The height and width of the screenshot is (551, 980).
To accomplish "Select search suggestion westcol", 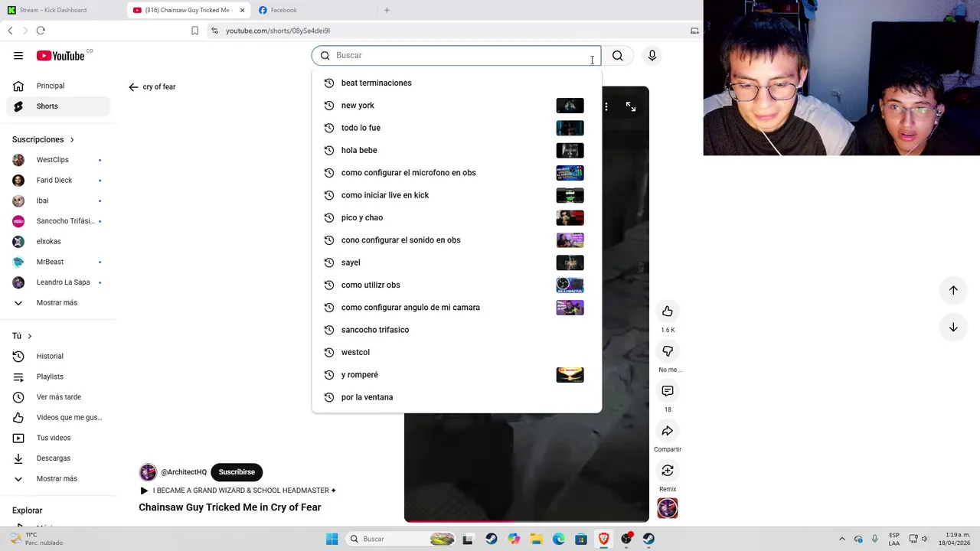I will click(x=456, y=352).
